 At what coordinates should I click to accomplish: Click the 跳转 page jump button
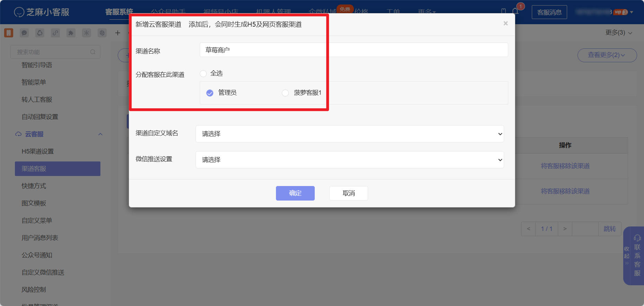[x=610, y=229]
